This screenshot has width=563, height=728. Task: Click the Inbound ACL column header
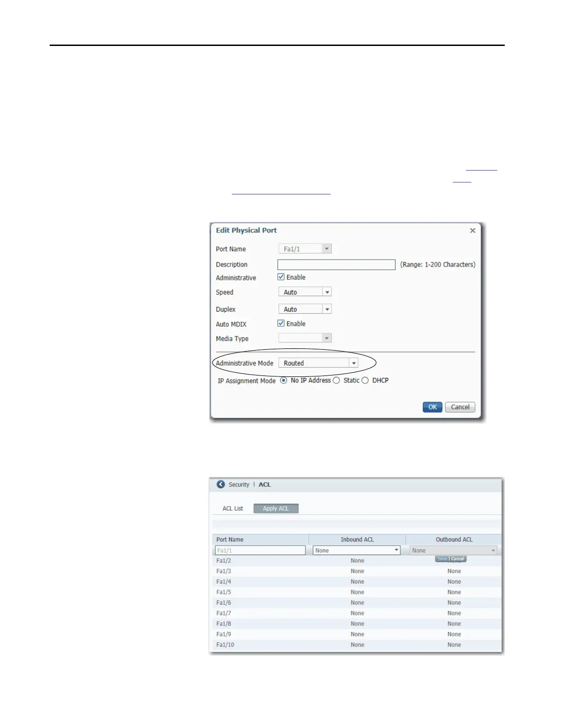coord(357,540)
